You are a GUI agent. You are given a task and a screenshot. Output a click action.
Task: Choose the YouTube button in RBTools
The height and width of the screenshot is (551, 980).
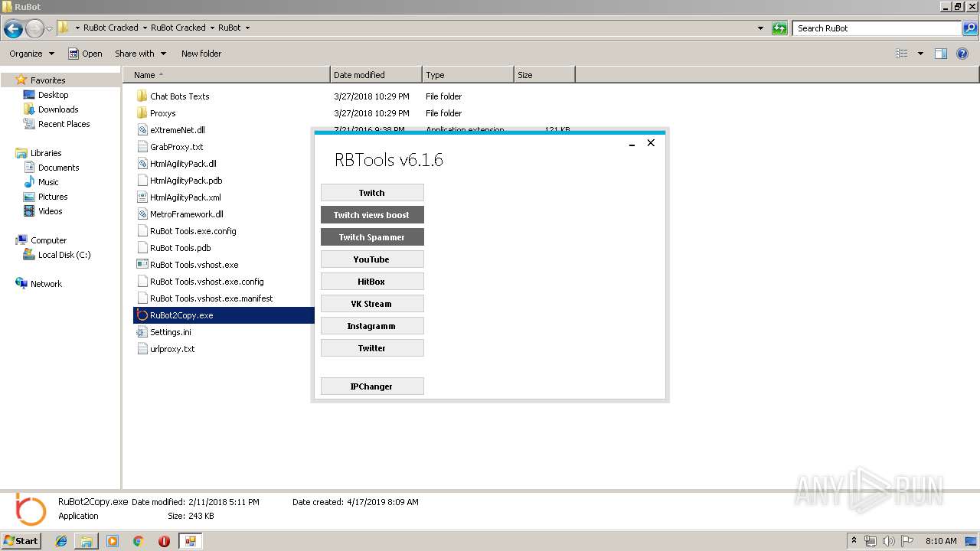372,259
